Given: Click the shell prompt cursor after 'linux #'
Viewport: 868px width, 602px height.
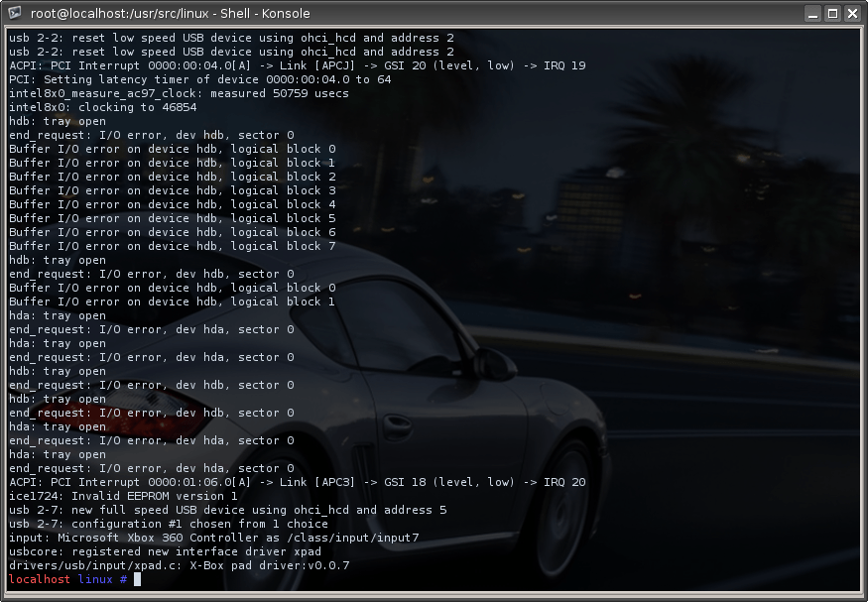Looking at the screenshot, I should [137, 579].
